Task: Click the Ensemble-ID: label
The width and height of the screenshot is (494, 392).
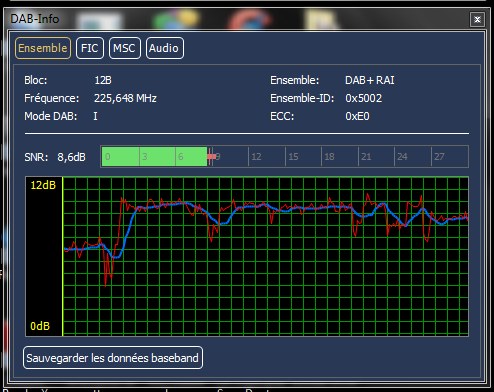Action: click(x=302, y=98)
